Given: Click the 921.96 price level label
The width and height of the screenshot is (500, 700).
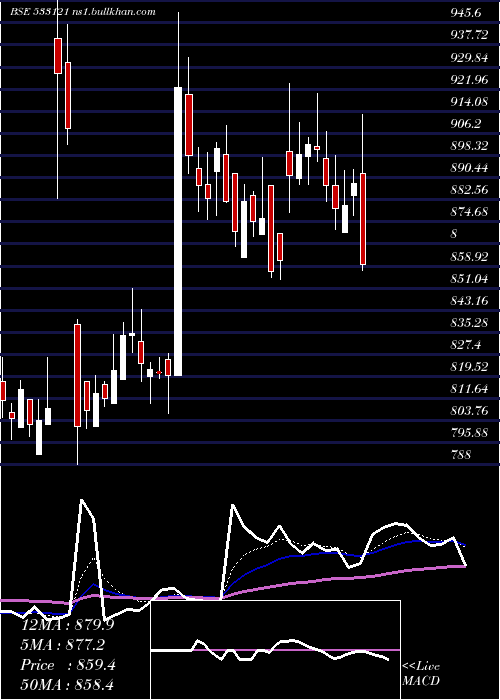Looking at the screenshot, I should (x=469, y=79).
